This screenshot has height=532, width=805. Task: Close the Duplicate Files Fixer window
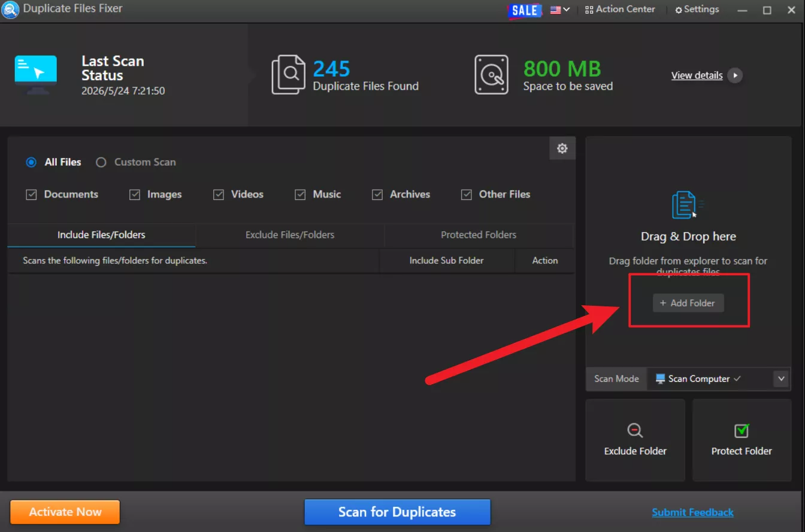click(791, 10)
